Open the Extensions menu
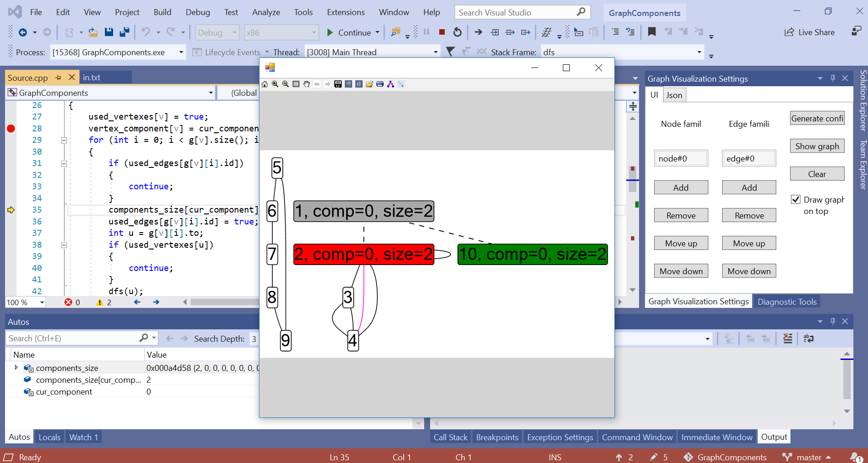Viewport: 868px width, 463px height. (346, 12)
